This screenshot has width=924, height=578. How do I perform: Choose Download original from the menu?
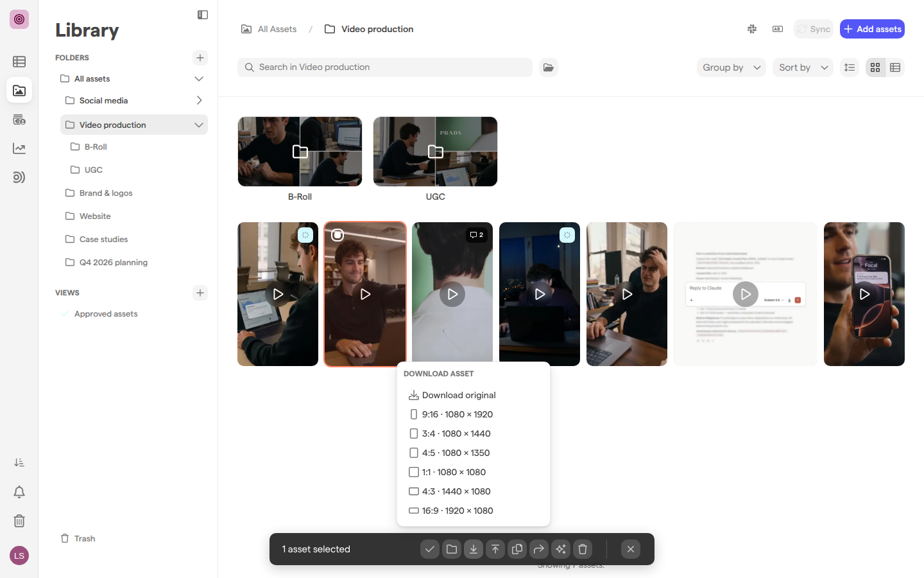(x=474, y=395)
